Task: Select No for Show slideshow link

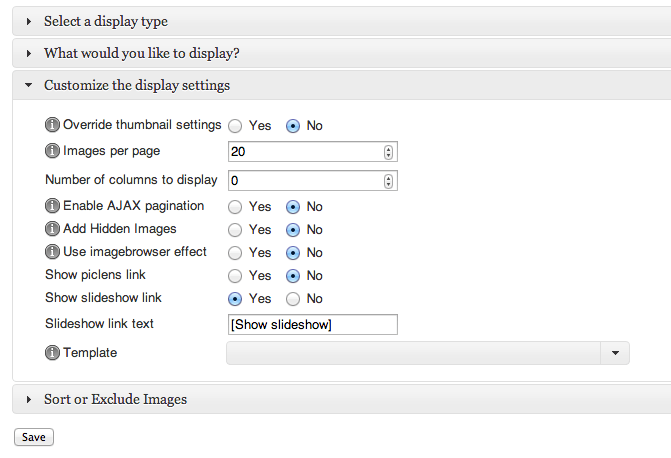Action: [293, 299]
